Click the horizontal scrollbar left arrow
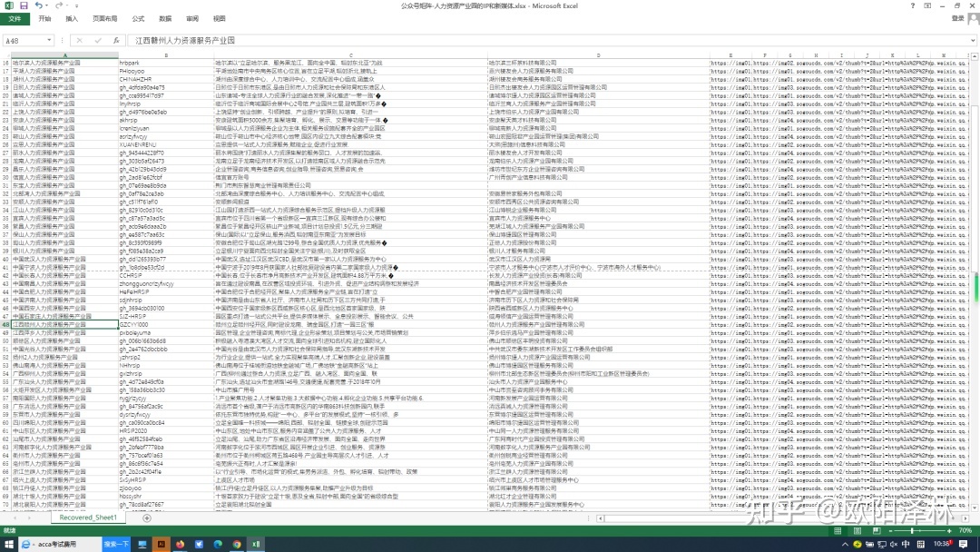980x552 pixels. pyautogui.click(x=601, y=518)
